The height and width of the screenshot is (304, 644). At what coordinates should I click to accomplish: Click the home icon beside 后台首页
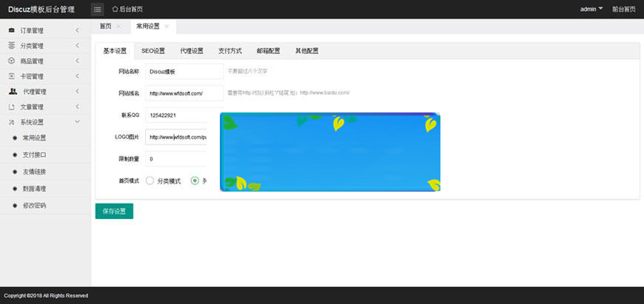115,9
